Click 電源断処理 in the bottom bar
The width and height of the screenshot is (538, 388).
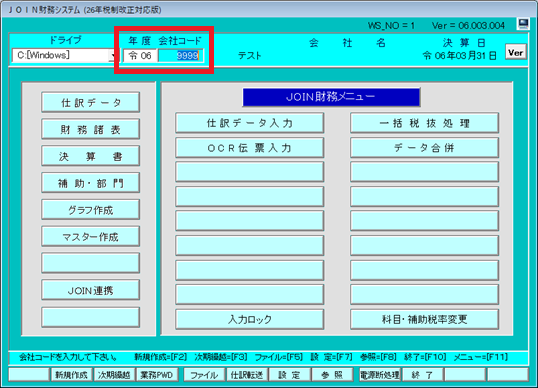coord(380,375)
